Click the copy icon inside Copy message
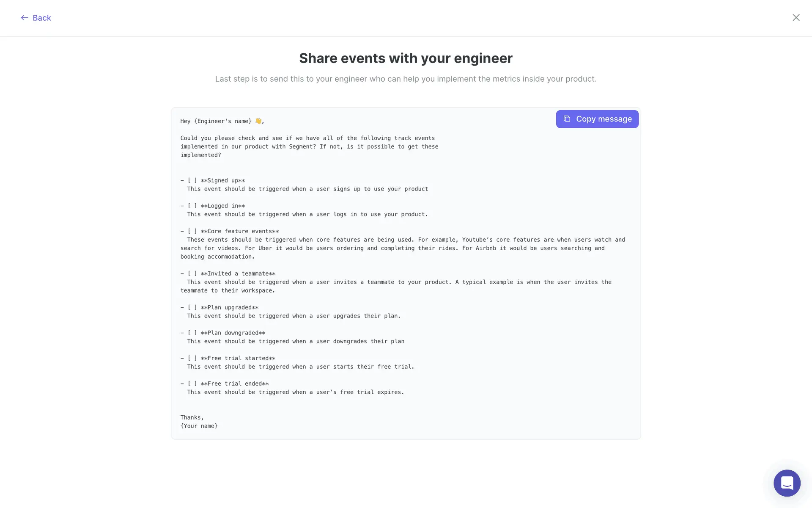Image resolution: width=812 pixels, height=508 pixels. tap(567, 119)
